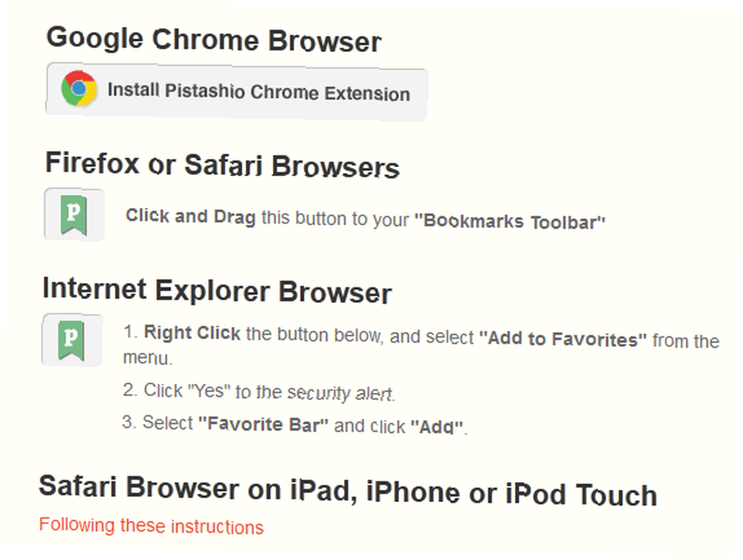Click the Chrome logo icon
The image size is (743, 560).
80,88
